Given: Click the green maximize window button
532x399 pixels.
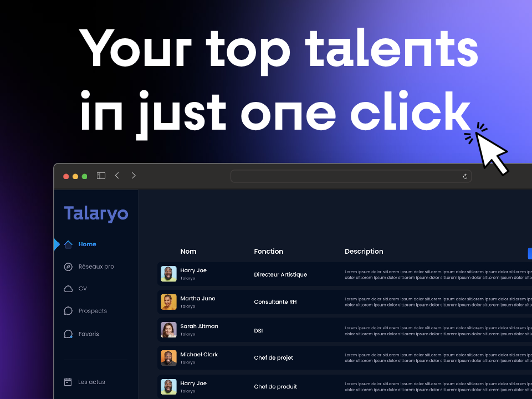Looking at the screenshot, I should point(84,176).
